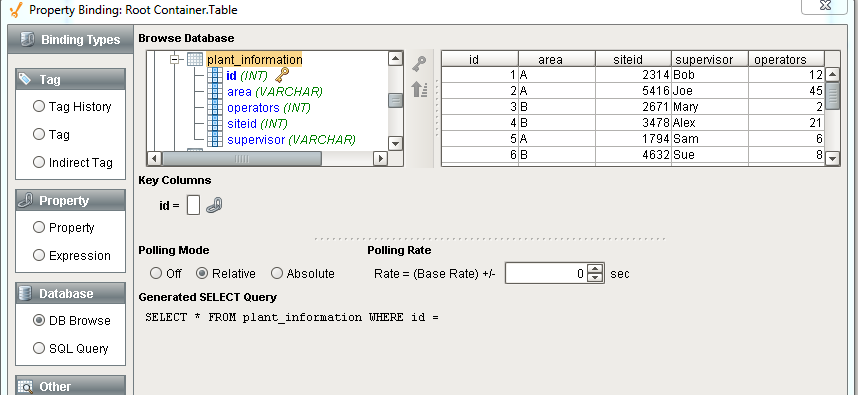858x395 pixels.
Task: Collapse the plant_information tree node
Action: (x=175, y=59)
